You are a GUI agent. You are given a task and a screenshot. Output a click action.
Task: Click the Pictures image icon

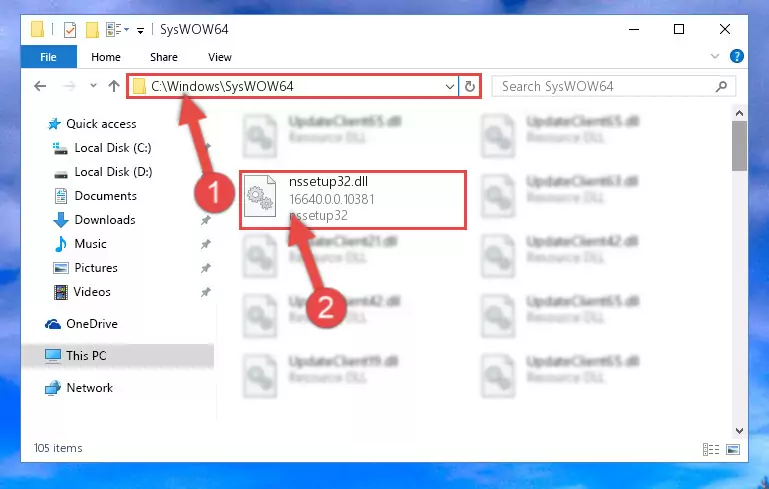coord(60,268)
